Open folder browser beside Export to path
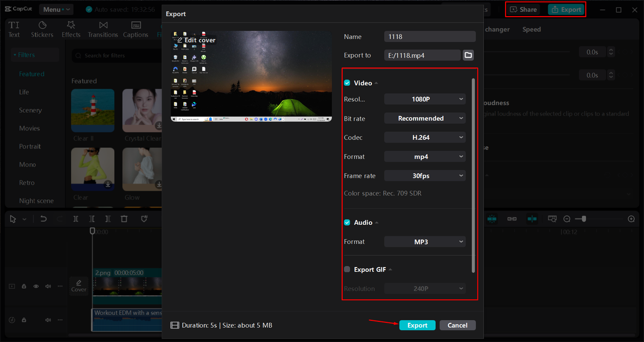 click(468, 55)
